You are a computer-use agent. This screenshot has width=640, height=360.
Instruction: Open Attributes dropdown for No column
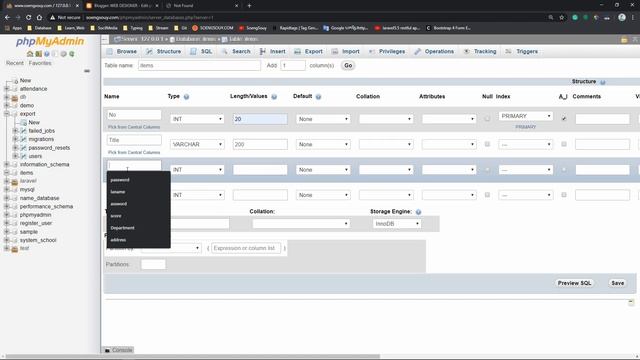tap(449, 119)
